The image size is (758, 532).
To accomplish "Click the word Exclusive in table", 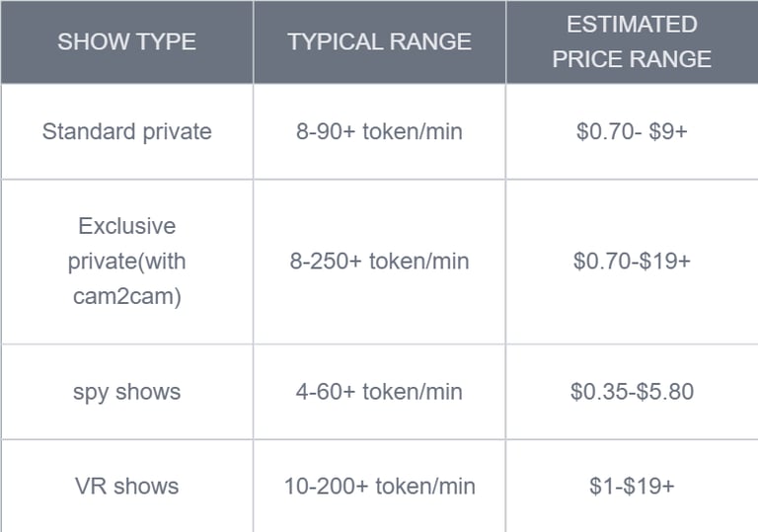I will (x=127, y=226).
